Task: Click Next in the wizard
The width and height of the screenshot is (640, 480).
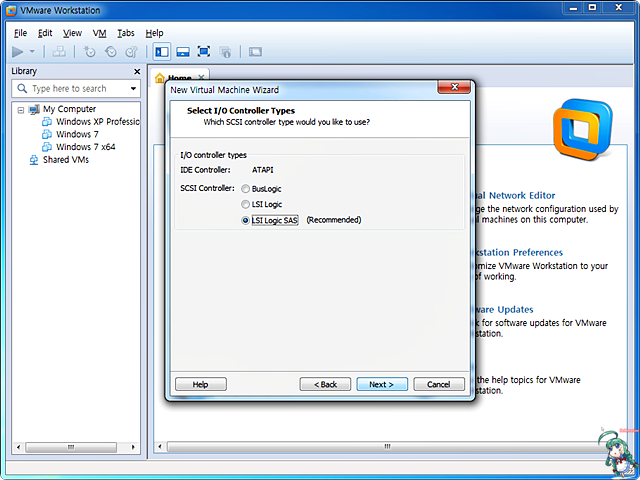Action: click(x=382, y=384)
